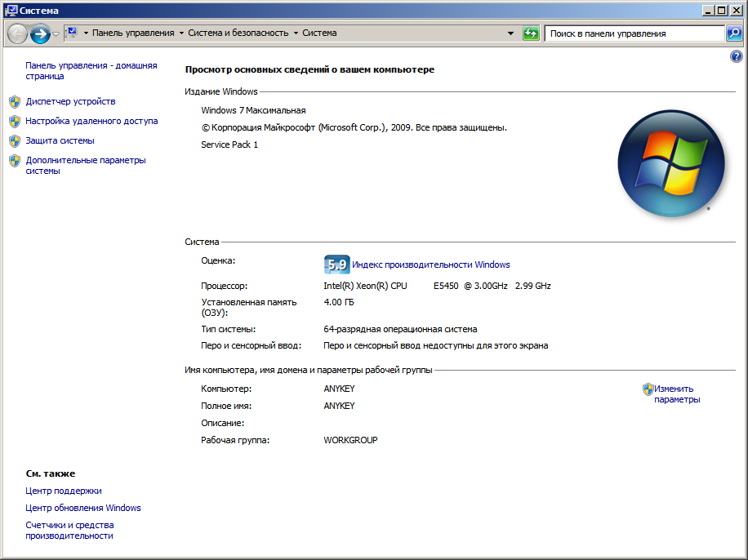Click the Intel(R) Xeon(R) CPU processor value
The image size is (748, 560).
pos(437,286)
